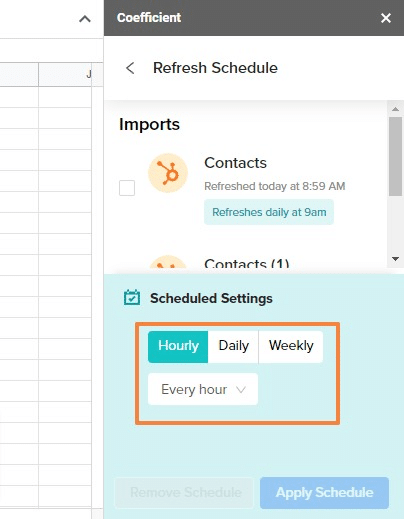Image resolution: width=404 pixels, height=519 pixels.
Task: Click the Imports heading
Action: [x=149, y=125]
